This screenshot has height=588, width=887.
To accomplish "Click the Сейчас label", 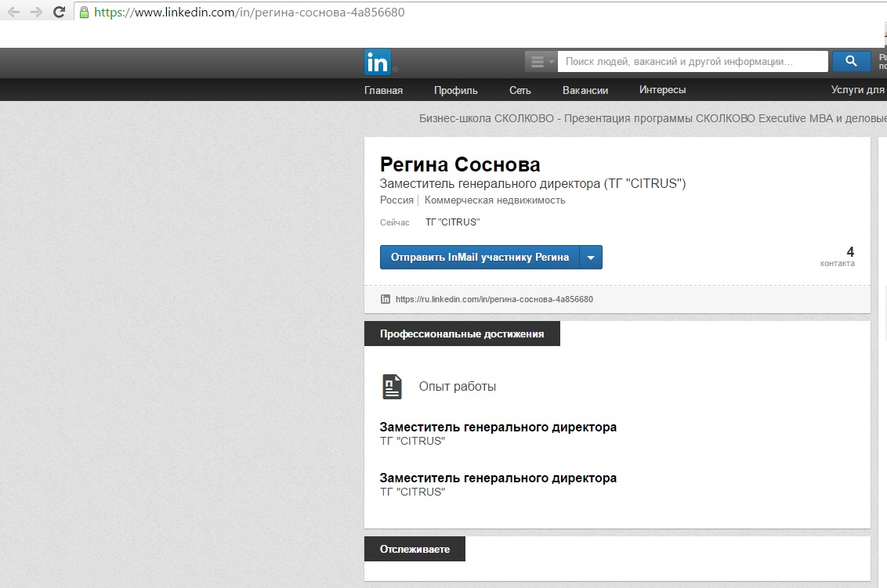I will (x=395, y=223).
